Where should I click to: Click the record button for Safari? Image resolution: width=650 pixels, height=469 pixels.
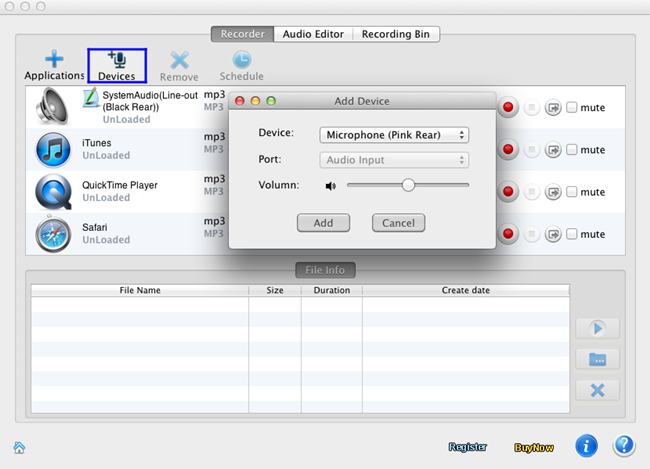[x=510, y=234]
